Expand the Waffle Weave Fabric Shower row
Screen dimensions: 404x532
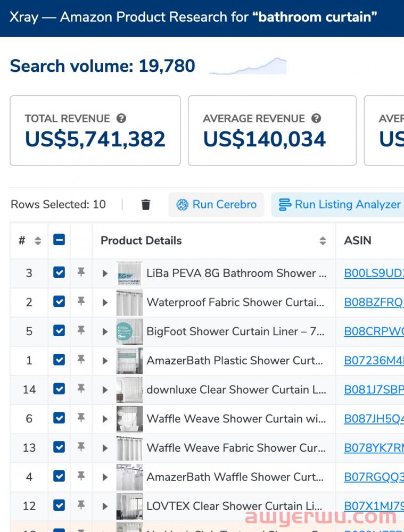[x=105, y=448]
